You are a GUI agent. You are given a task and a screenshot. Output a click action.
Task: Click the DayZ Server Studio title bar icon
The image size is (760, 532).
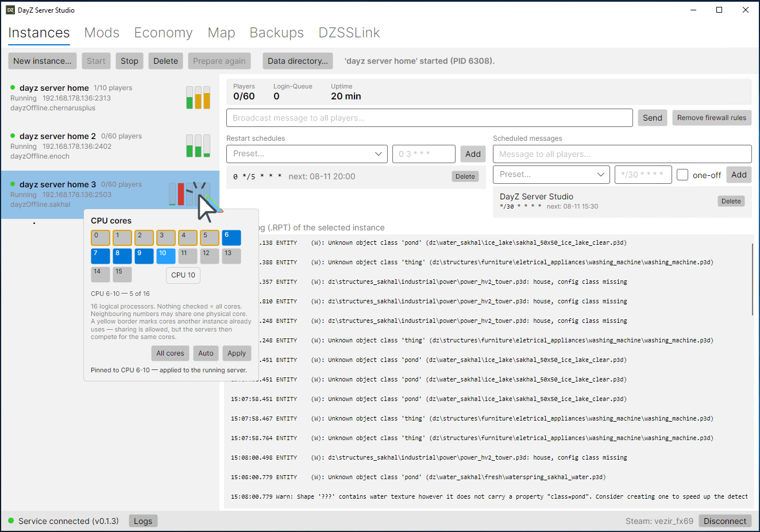(x=10, y=10)
